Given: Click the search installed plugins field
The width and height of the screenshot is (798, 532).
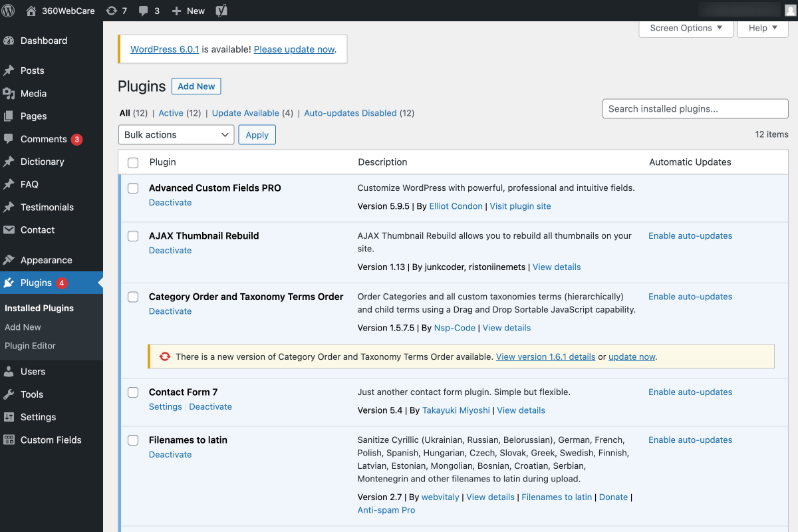Looking at the screenshot, I should pyautogui.click(x=695, y=108).
